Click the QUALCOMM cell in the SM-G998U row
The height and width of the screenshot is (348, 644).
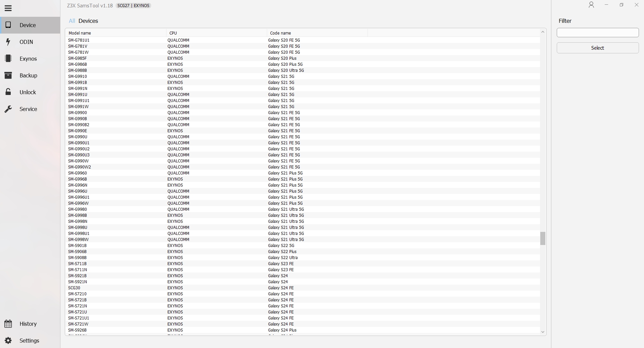[178, 228]
